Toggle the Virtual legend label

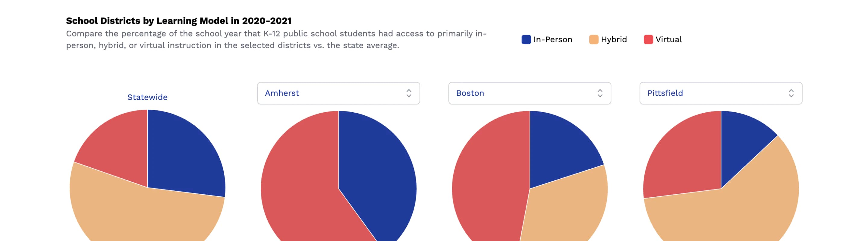tap(668, 39)
